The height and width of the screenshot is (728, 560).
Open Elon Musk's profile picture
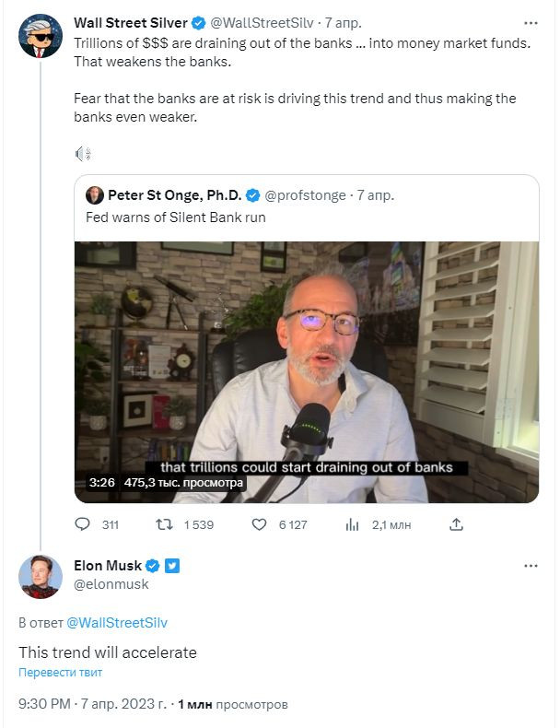pos(40,577)
